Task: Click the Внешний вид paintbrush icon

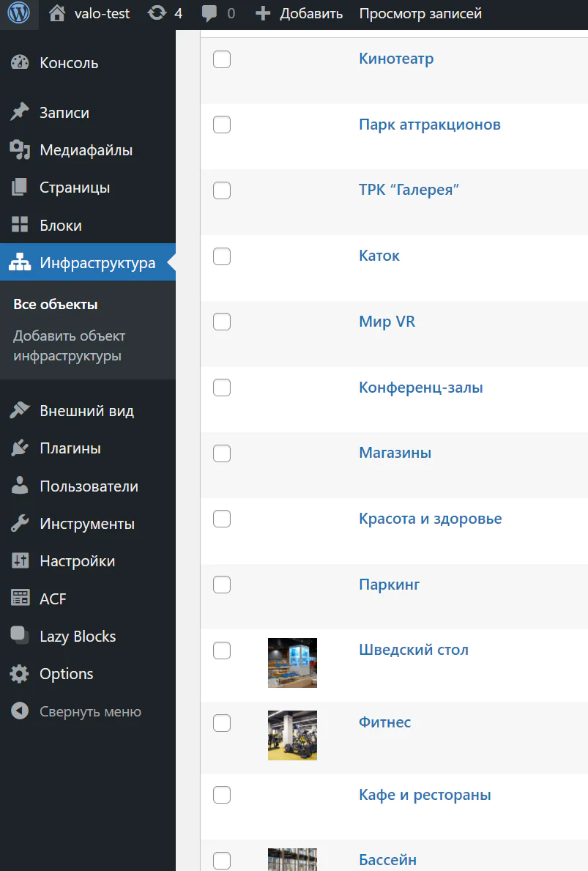Action: click(x=20, y=410)
